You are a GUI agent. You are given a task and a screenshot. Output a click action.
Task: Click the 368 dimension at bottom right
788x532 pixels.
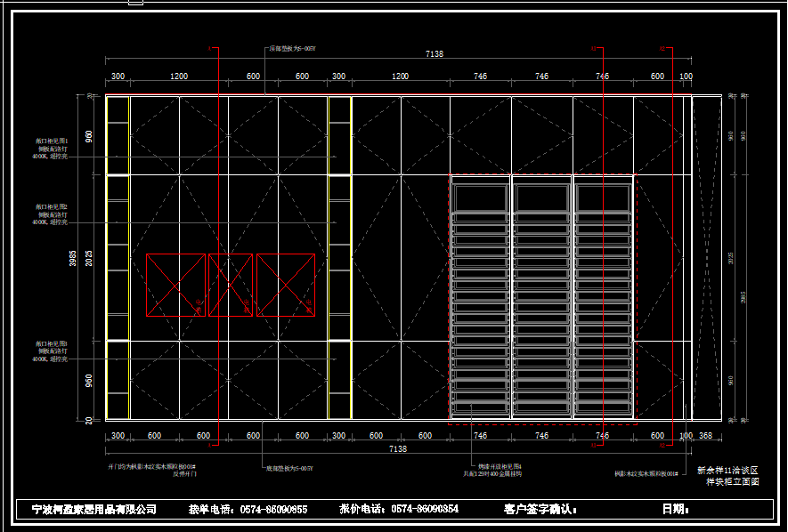706,436
